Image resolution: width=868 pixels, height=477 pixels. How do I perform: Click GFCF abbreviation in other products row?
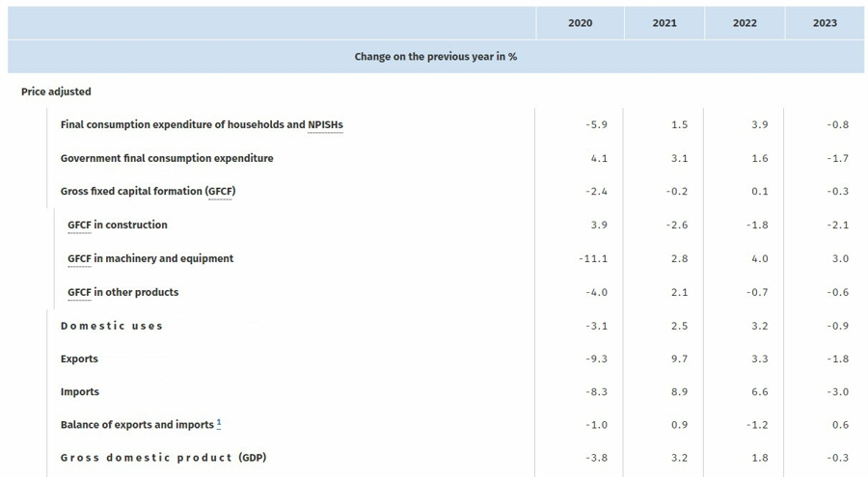(79, 293)
